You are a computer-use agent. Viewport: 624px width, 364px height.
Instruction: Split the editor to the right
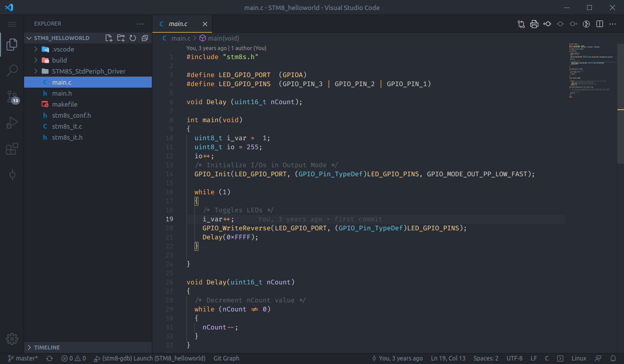pyautogui.click(x=599, y=24)
